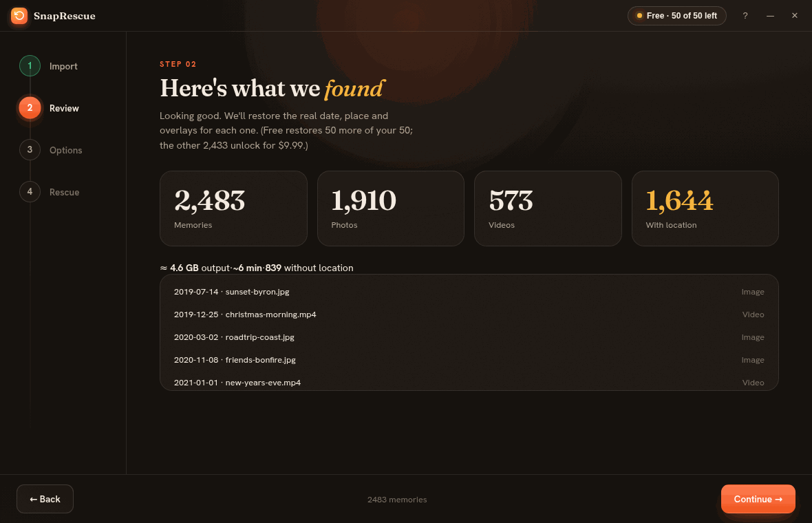Select the 573 Videos card

[x=548, y=208]
